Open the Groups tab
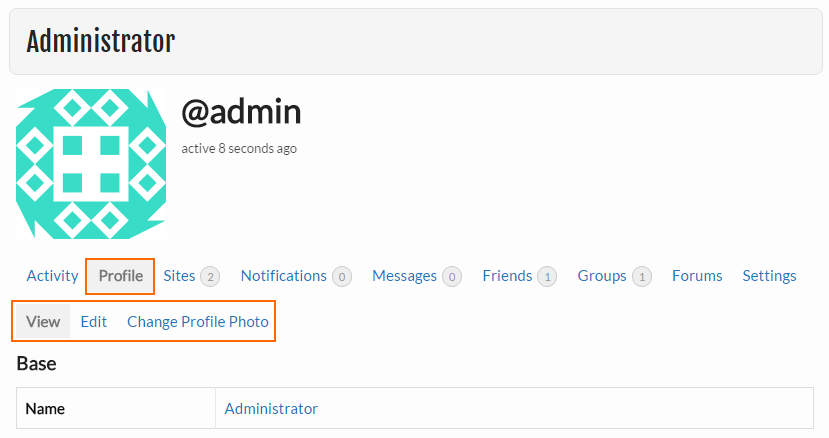 (602, 276)
